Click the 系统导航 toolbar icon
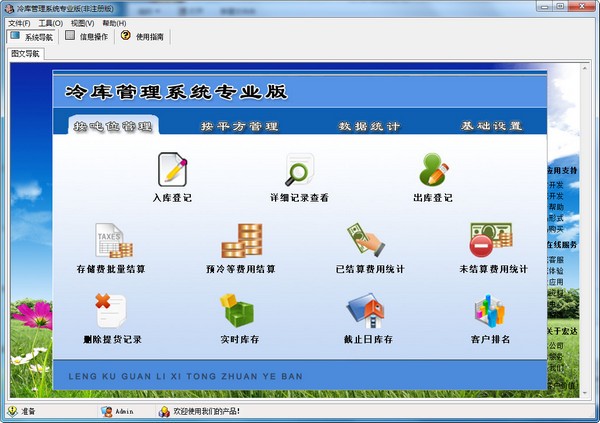600x423 pixels. click(15, 36)
